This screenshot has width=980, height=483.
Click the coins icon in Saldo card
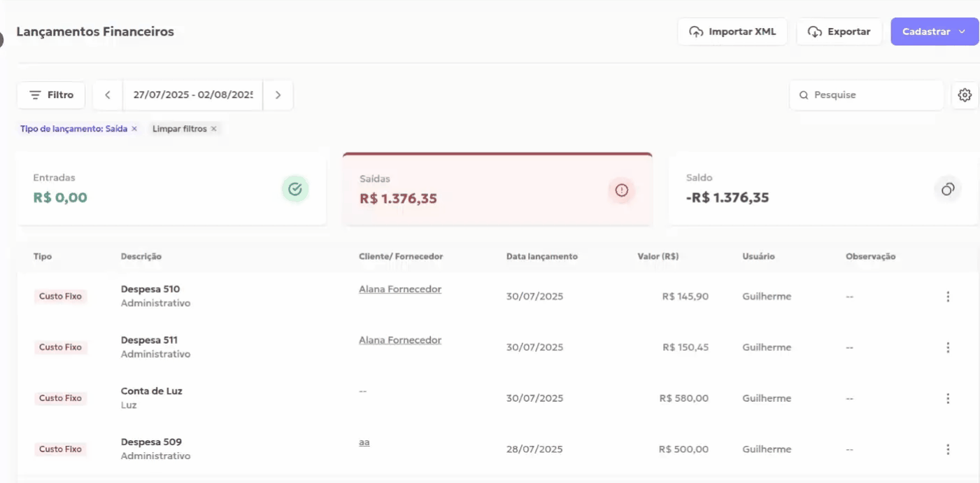point(948,189)
